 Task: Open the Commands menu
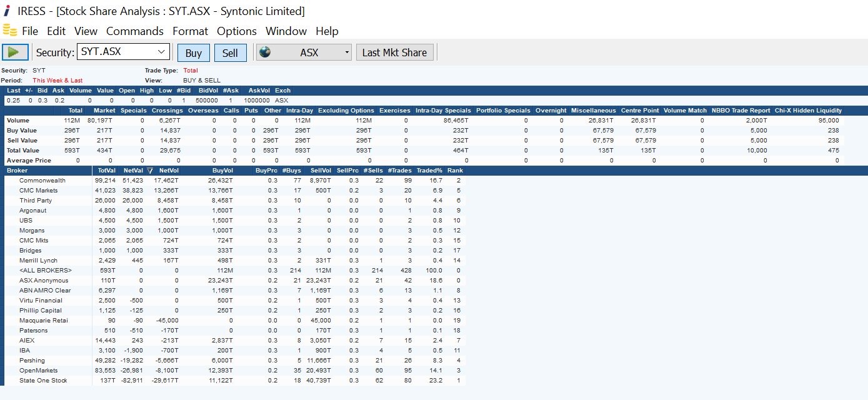click(135, 31)
